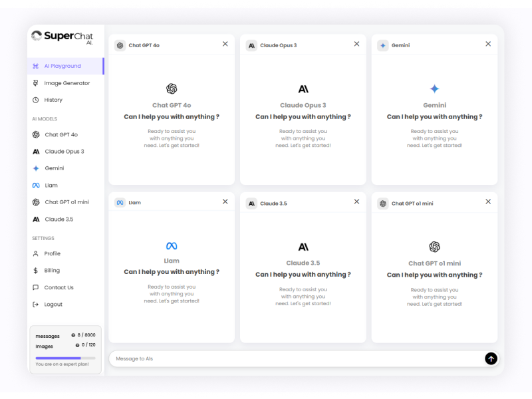Click the Profile person icon
Image resolution: width=532 pixels, height=399 pixels.
pyautogui.click(x=36, y=253)
